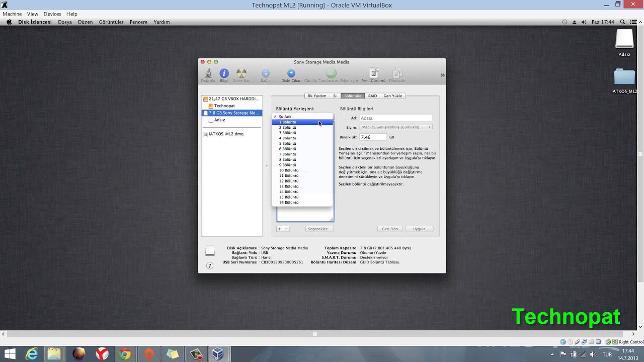Viewport: 644px width, 362px height.
Task: Open VirtualBox Machine menu
Action: (12, 14)
